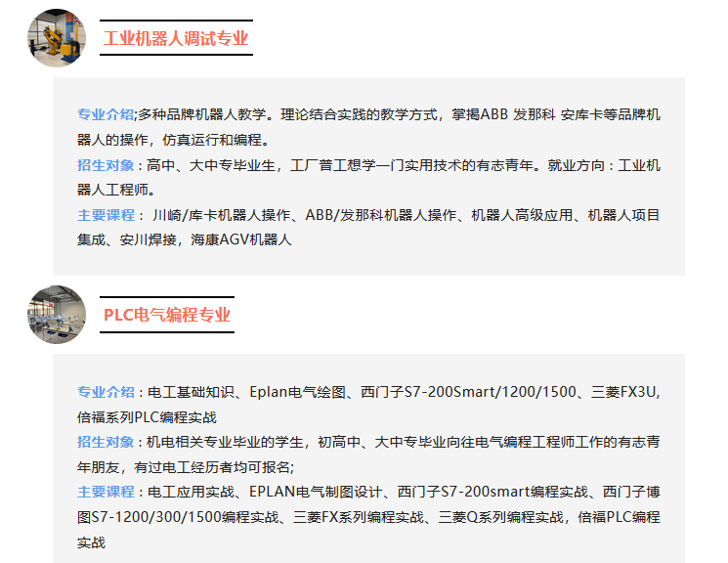
Task: Select 招生对象 label in robot section
Action: tap(106, 164)
